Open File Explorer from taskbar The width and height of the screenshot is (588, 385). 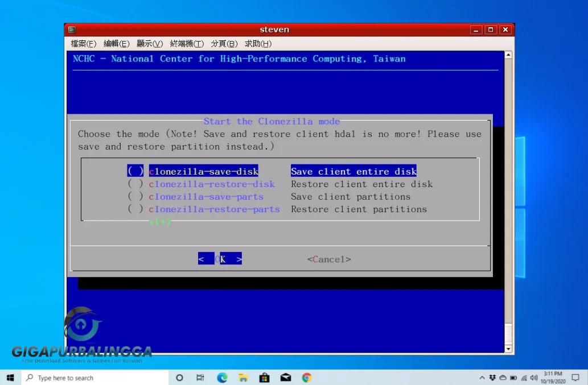pos(243,378)
